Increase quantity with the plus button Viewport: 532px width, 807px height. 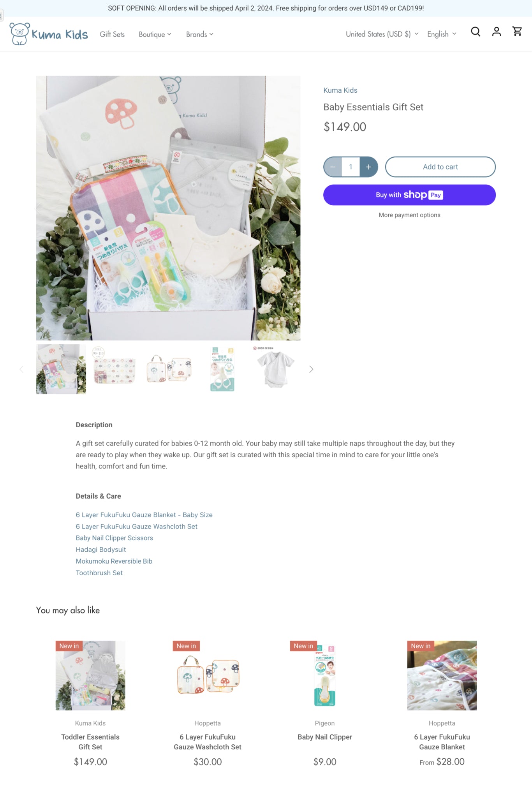pos(368,167)
